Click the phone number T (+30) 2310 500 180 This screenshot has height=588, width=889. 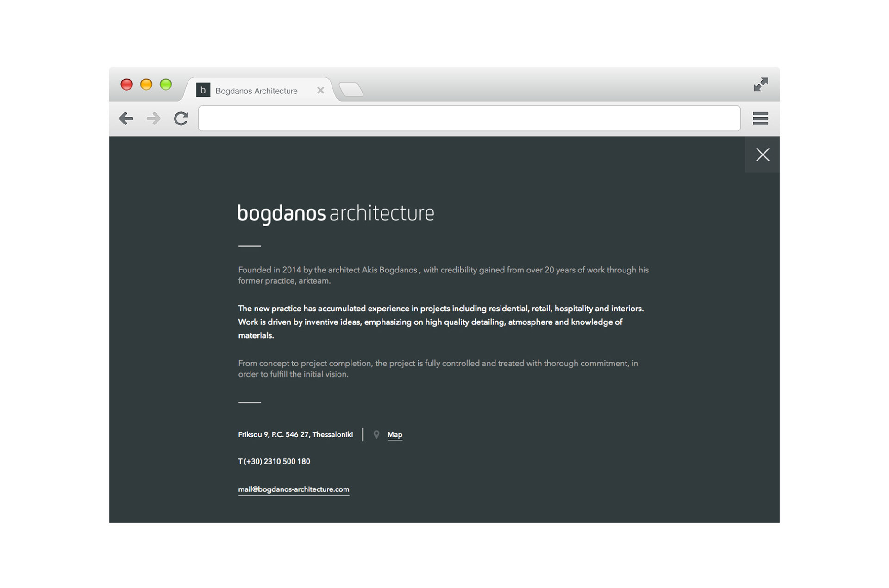click(x=274, y=461)
